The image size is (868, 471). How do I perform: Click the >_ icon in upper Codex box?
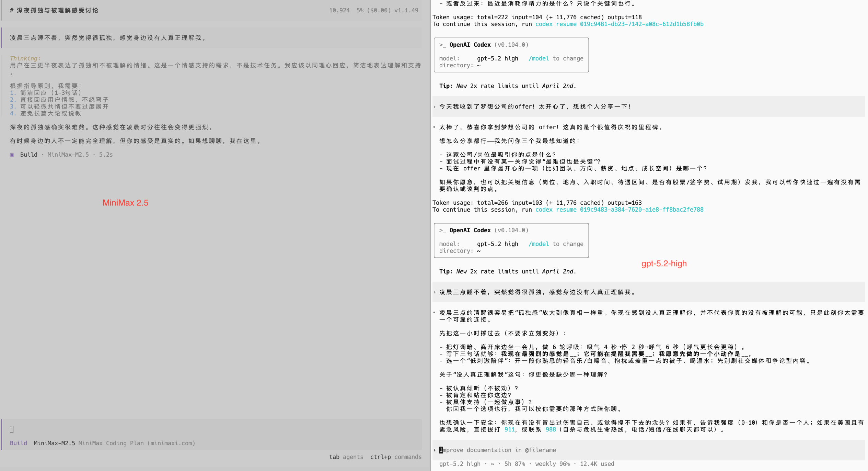pos(442,45)
